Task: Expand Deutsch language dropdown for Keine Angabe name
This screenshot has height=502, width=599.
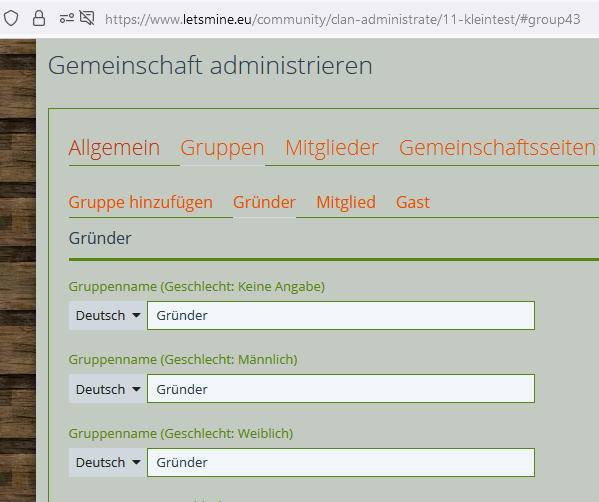Action: 108,316
